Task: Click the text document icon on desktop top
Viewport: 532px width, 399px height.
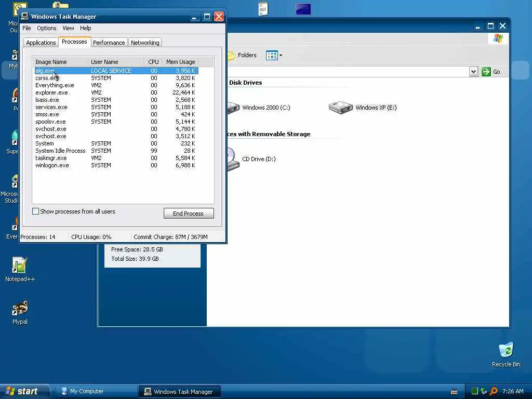Action: pyautogui.click(x=263, y=8)
